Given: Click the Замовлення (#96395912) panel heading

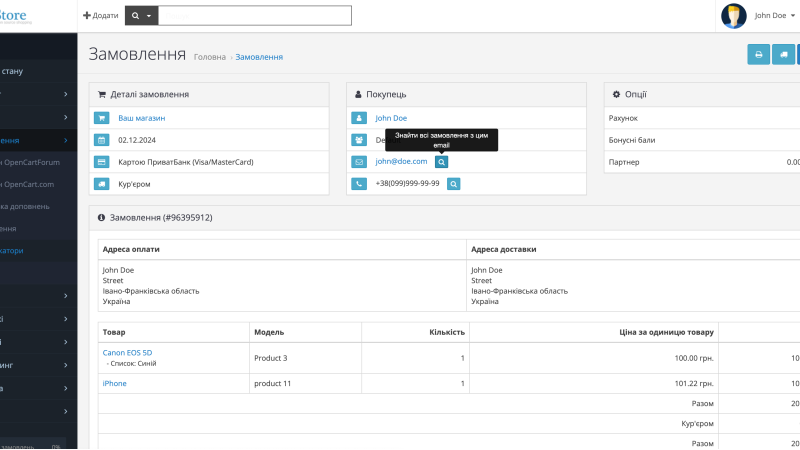Looking at the screenshot, I should click(161, 217).
